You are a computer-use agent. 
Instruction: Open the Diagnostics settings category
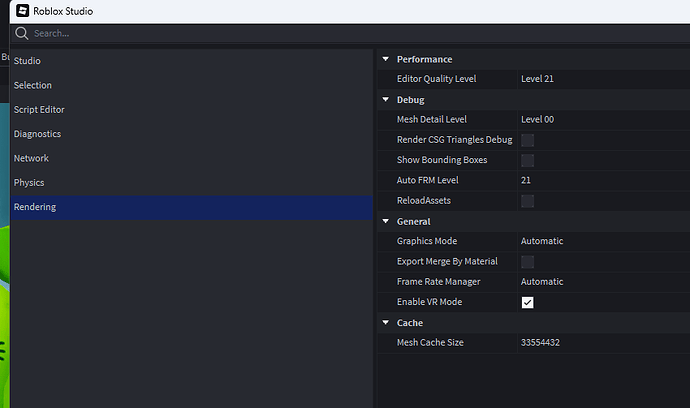(191, 134)
